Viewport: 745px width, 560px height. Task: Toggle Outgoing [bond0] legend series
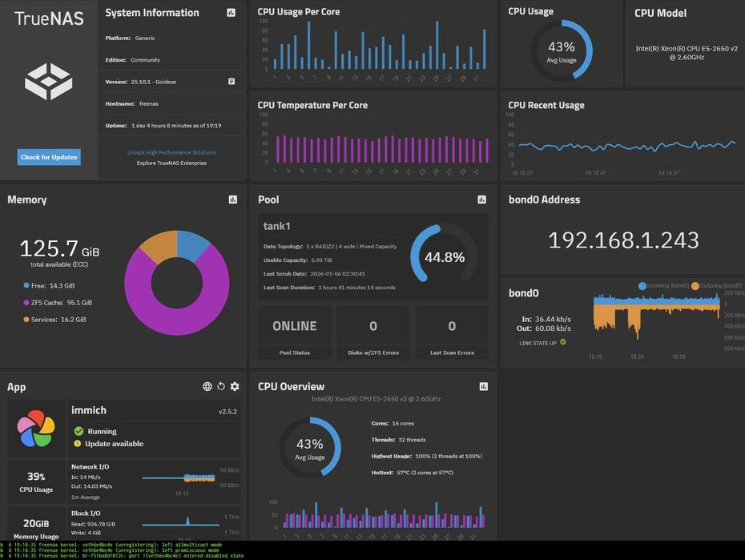point(716,285)
